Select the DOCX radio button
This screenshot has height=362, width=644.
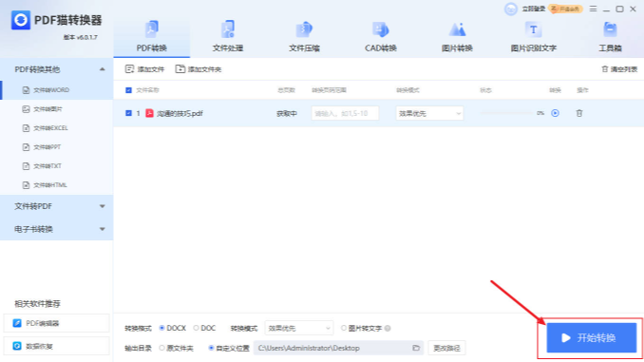(161, 328)
